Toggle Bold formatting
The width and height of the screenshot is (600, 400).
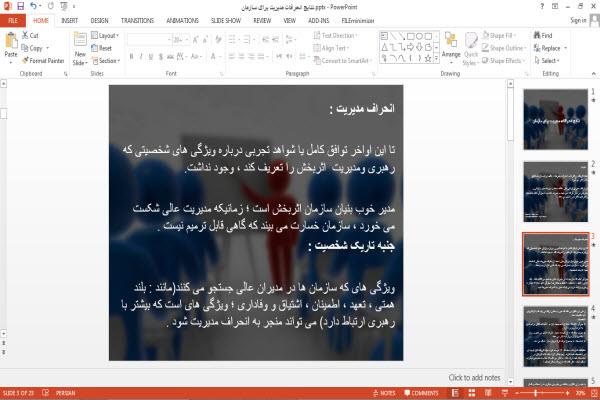point(131,57)
